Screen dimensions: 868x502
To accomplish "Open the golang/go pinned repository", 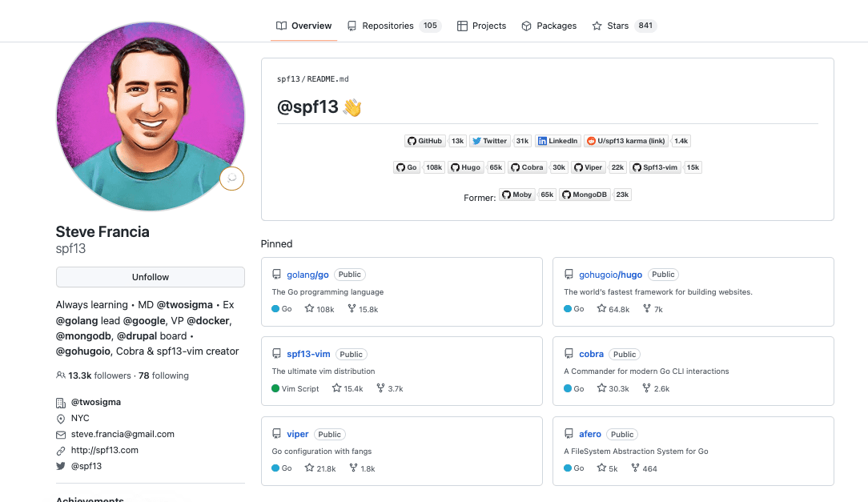I will coord(307,275).
